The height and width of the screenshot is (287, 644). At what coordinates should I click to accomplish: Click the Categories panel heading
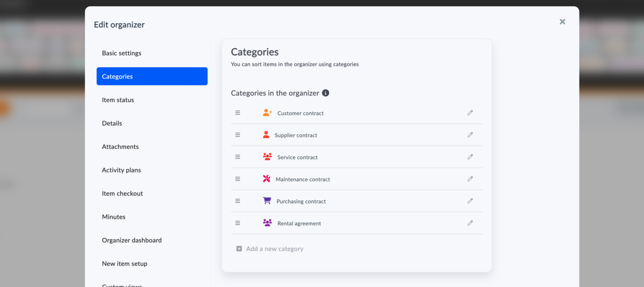(255, 52)
